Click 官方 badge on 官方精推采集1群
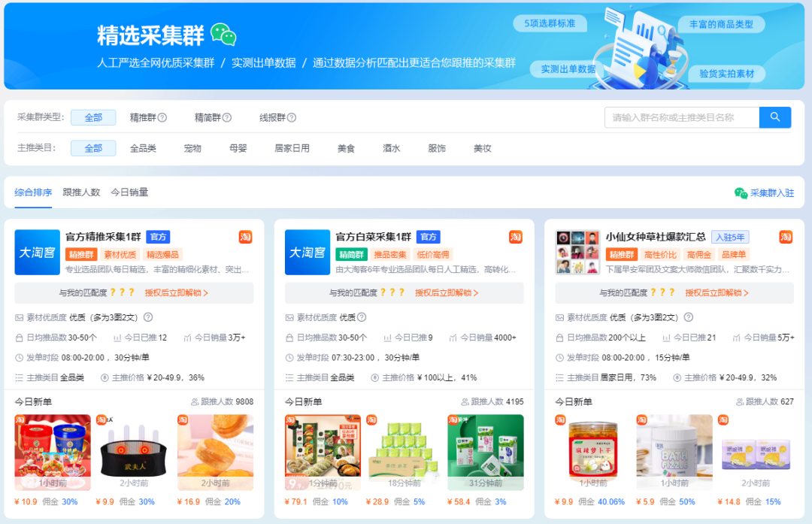Image resolution: width=812 pixels, height=524 pixels. (158, 237)
